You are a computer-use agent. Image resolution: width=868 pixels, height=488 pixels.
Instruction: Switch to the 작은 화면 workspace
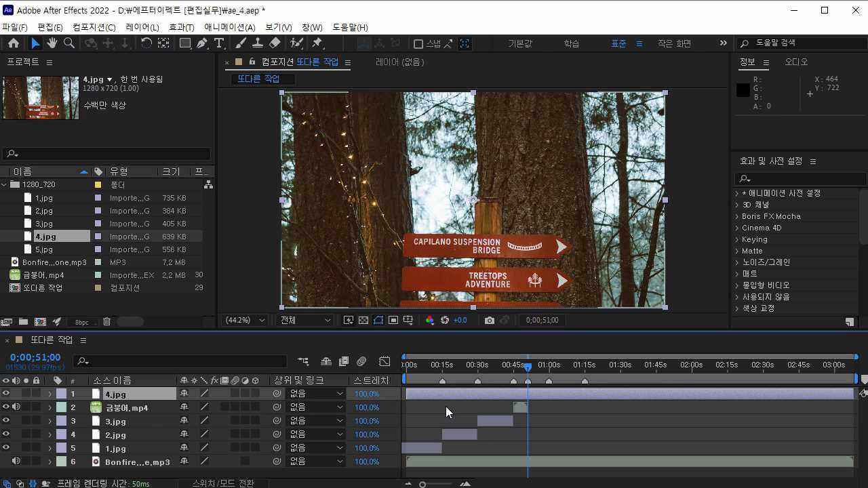click(674, 43)
